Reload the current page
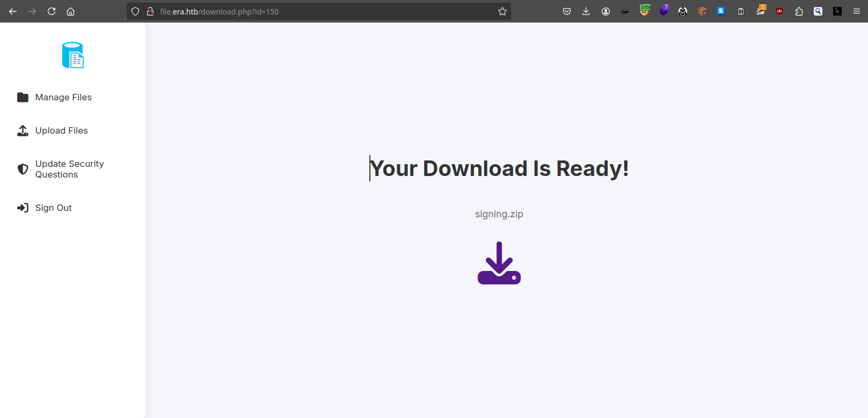Image resolution: width=868 pixels, height=418 pixels. point(52,11)
